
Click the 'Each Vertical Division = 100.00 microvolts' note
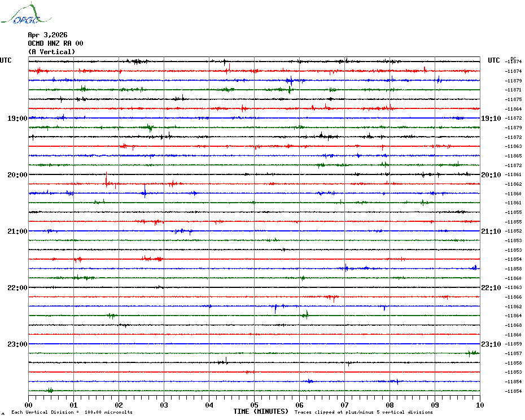coord(72,412)
